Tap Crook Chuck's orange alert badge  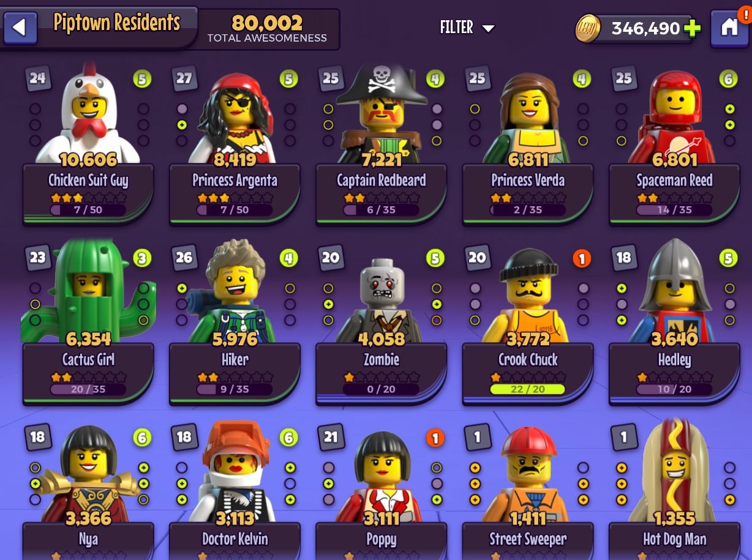581,258
